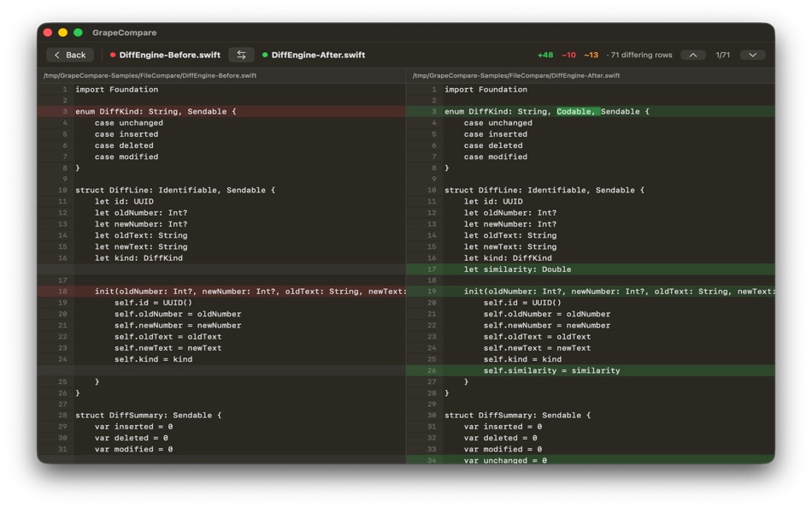Swap the left and right files

[x=241, y=55]
